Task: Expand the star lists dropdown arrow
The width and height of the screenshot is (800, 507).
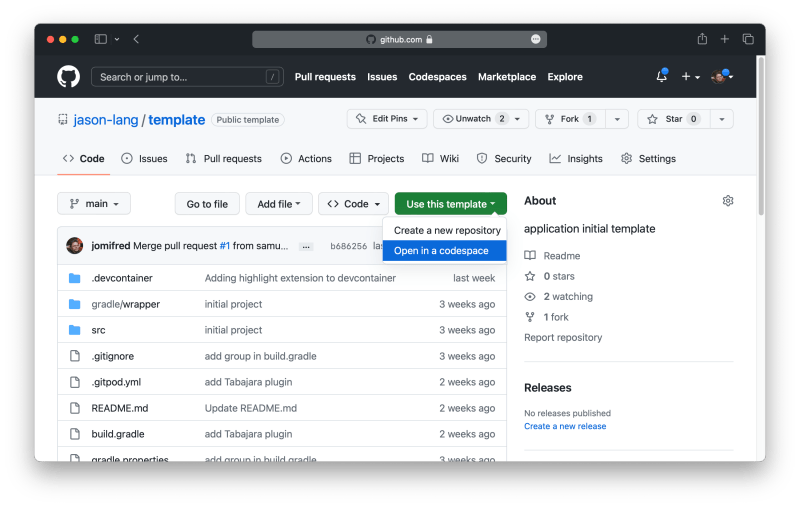Action: tap(722, 119)
